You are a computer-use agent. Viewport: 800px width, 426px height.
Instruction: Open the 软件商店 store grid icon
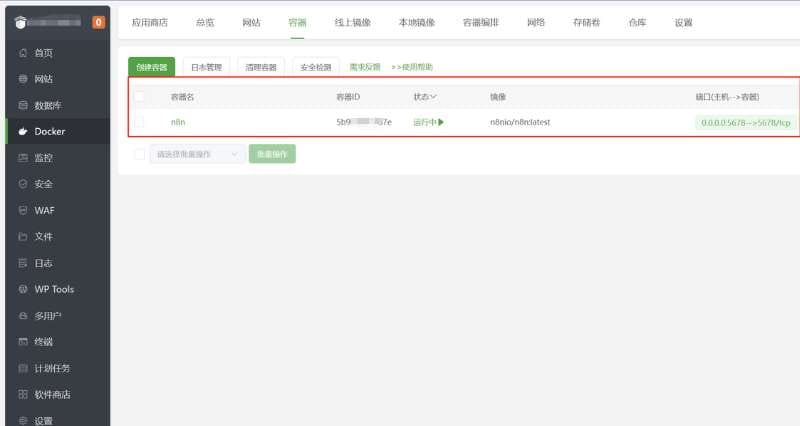coord(22,394)
